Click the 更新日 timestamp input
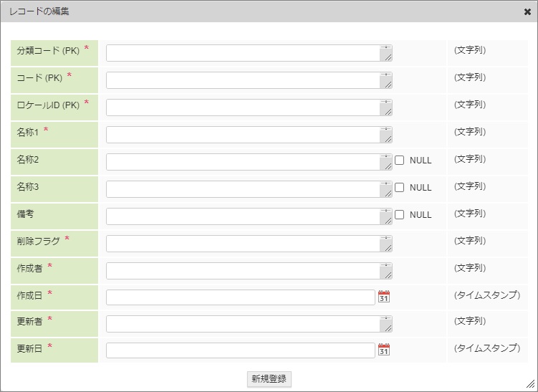538x392 pixels. pyautogui.click(x=240, y=350)
